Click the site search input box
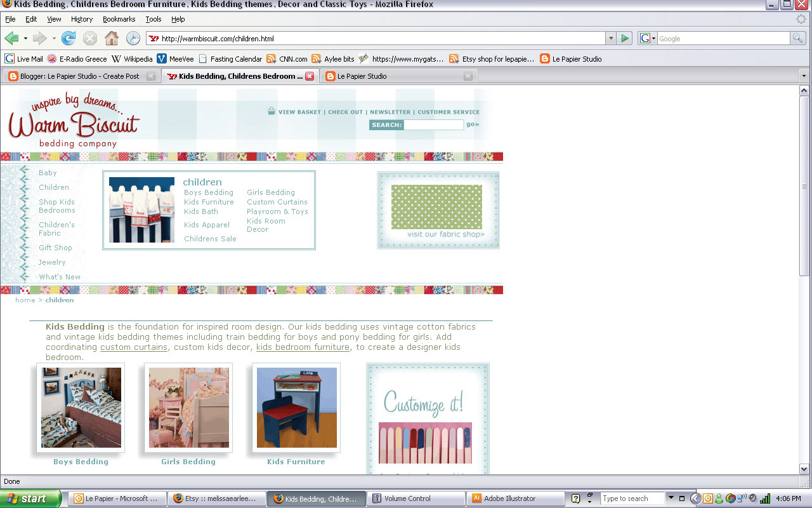This screenshot has width=812, height=508. coord(433,125)
